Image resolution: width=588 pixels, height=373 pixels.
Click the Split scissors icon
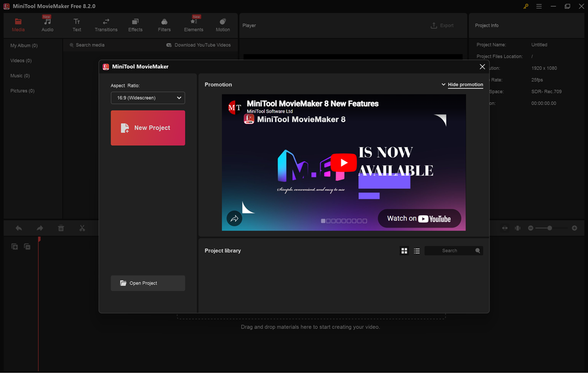click(82, 228)
